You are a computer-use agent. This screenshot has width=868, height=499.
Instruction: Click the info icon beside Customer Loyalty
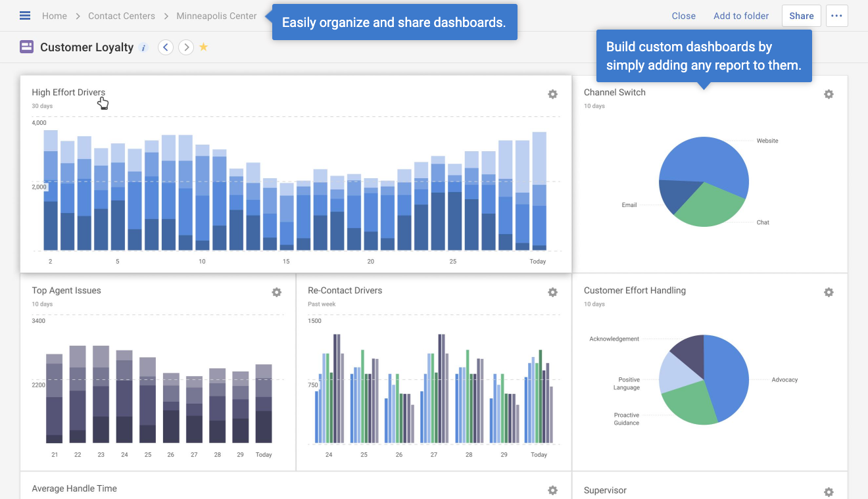pyautogui.click(x=143, y=47)
